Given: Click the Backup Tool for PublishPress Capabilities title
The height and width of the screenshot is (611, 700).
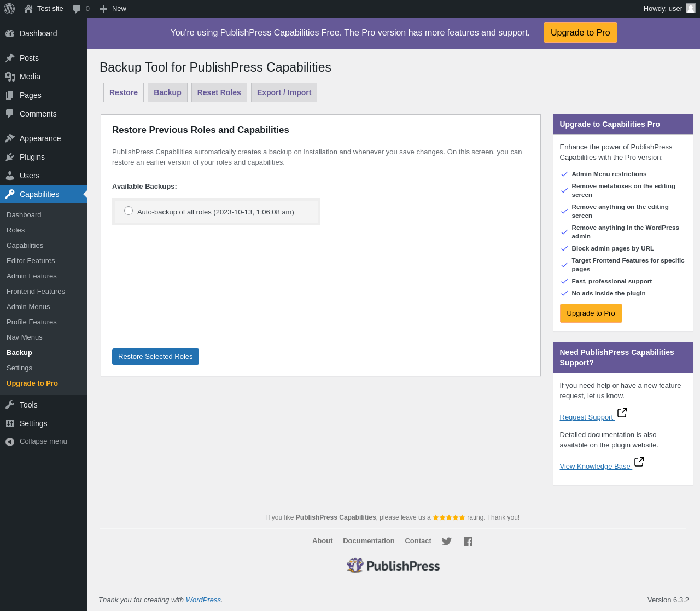Looking at the screenshot, I should [215, 67].
